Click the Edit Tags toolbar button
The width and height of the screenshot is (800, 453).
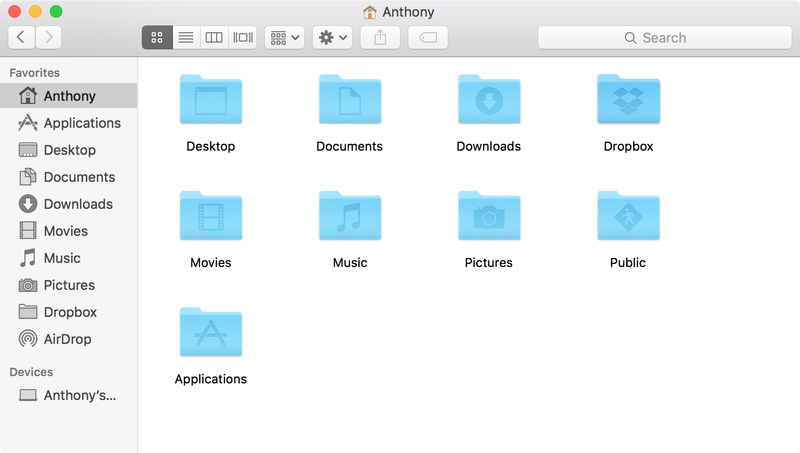(x=428, y=37)
